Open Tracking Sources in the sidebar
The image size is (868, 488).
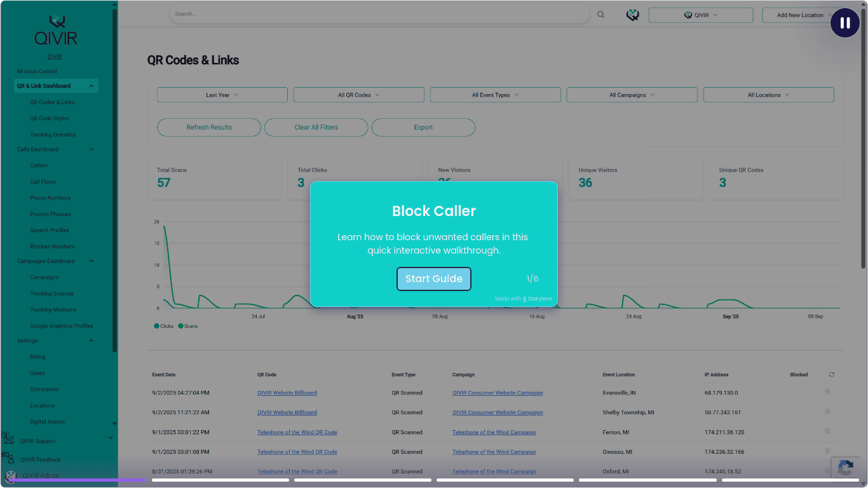coord(52,294)
